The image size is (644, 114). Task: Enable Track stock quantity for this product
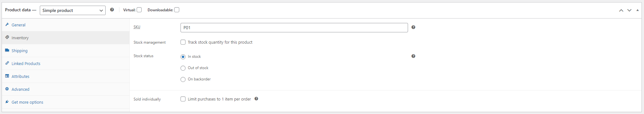coord(183,42)
